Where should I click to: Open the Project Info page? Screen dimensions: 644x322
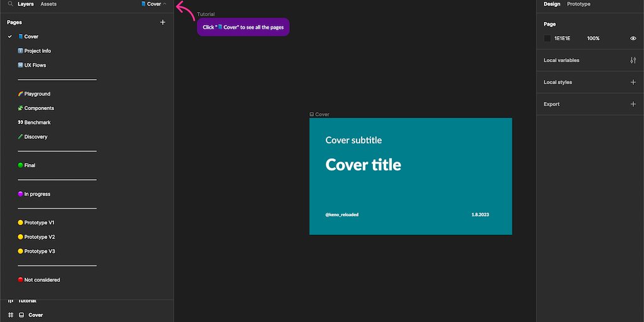37,51
